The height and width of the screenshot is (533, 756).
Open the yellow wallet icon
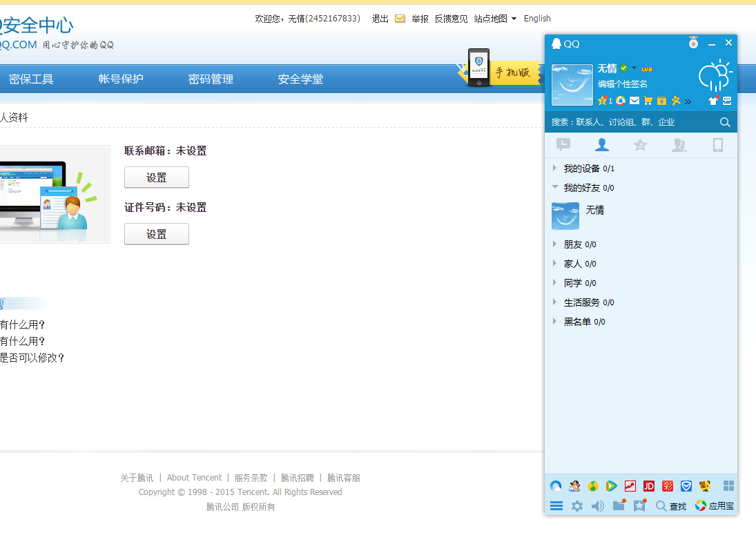click(662, 101)
